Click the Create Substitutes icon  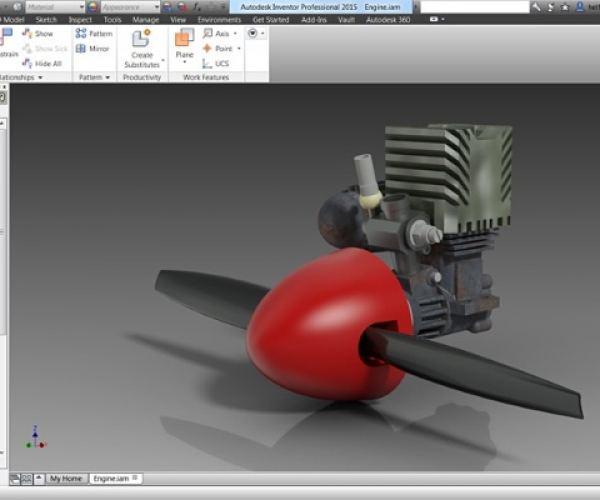[142, 39]
